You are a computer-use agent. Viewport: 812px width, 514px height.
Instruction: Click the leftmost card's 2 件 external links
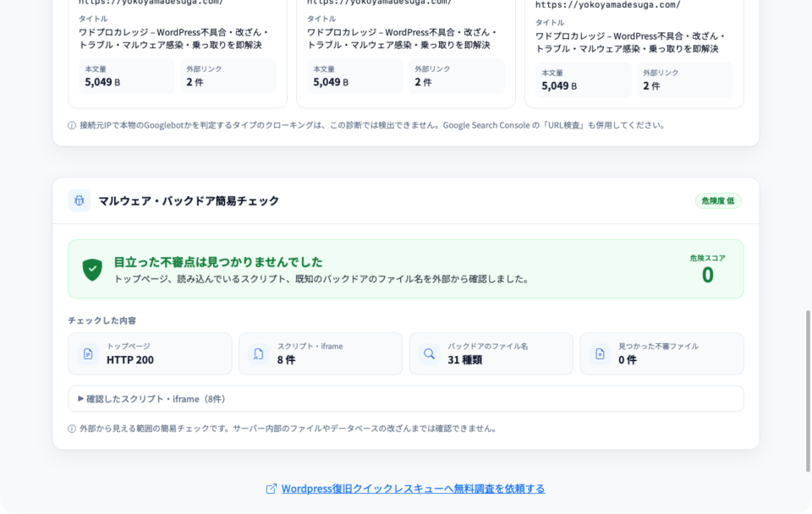(x=195, y=82)
